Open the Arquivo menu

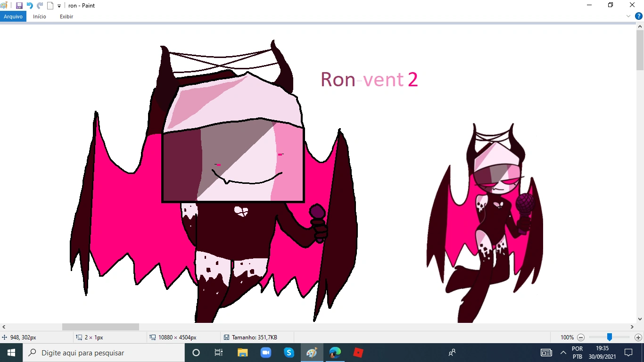(x=13, y=16)
